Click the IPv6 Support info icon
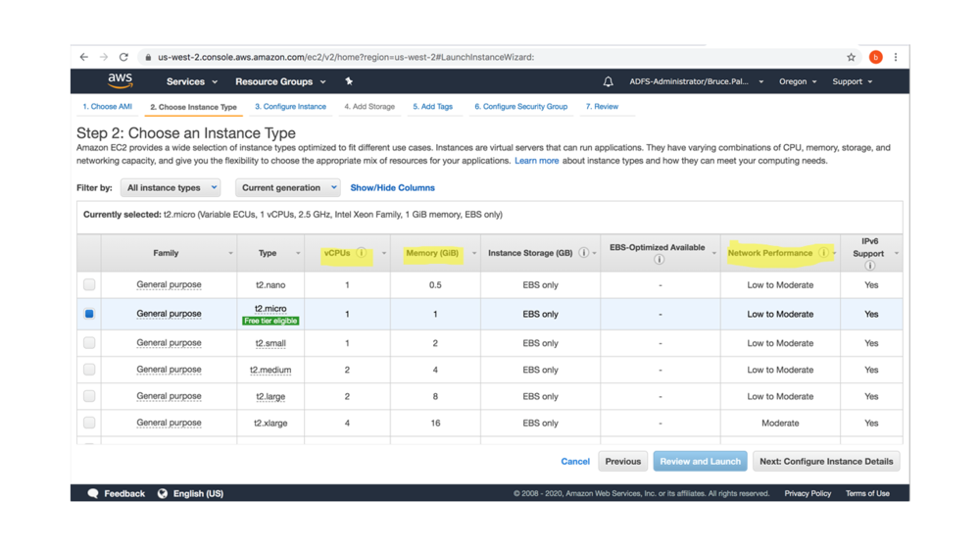Screen dimensions: 980x552 [869, 266]
